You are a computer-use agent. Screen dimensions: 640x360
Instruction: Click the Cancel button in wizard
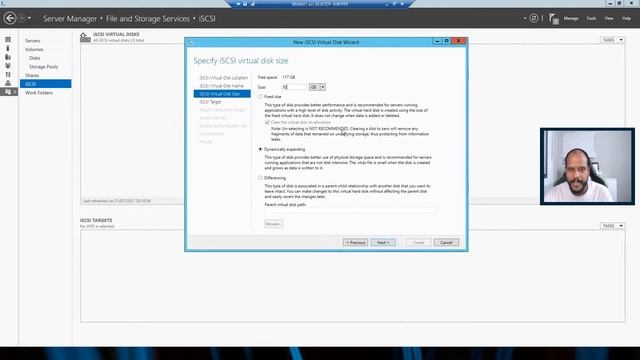click(446, 242)
